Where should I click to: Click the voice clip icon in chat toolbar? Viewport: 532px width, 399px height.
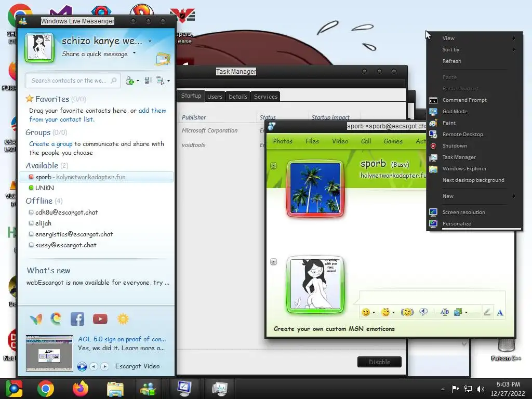(x=423, y=312)
